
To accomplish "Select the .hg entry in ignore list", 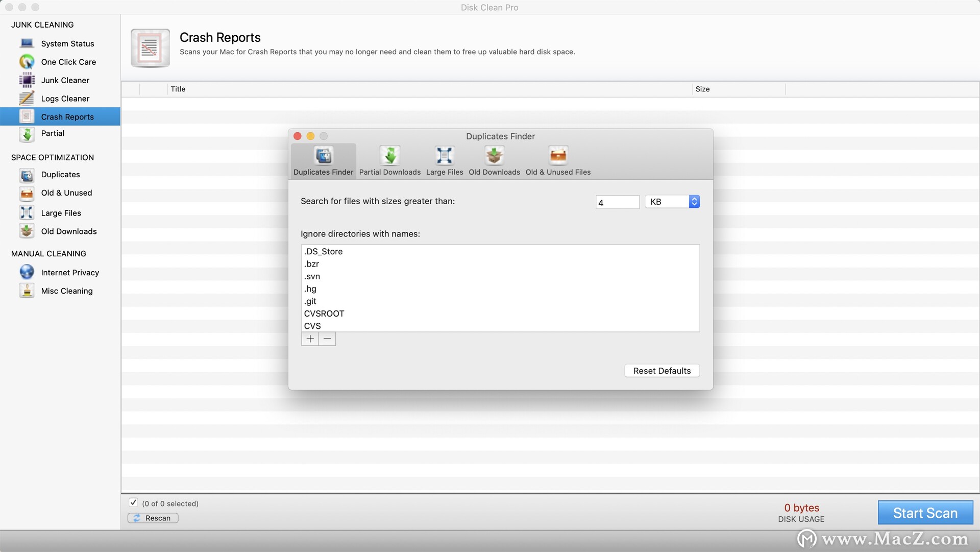I will point(500,289).
